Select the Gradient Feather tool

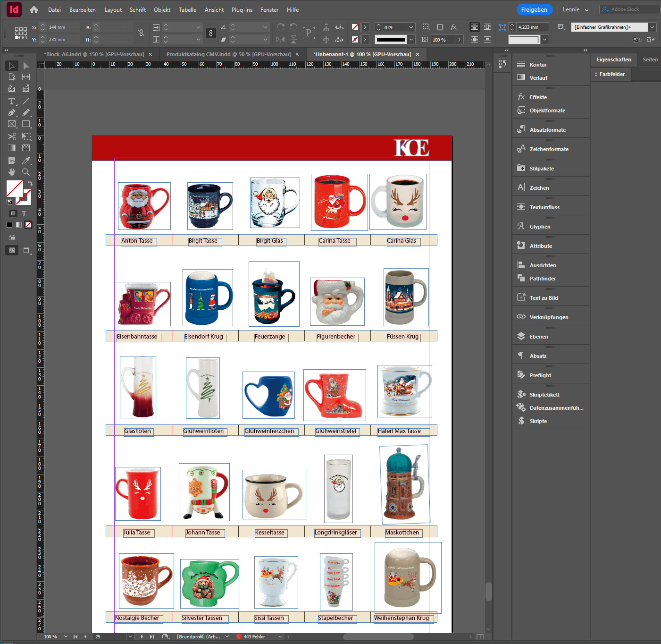pos(26,148)
